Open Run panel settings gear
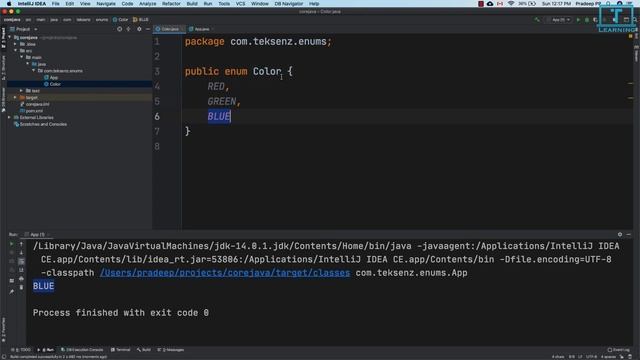The width and height of the screenshot is (640, 360). click(620, 234)
